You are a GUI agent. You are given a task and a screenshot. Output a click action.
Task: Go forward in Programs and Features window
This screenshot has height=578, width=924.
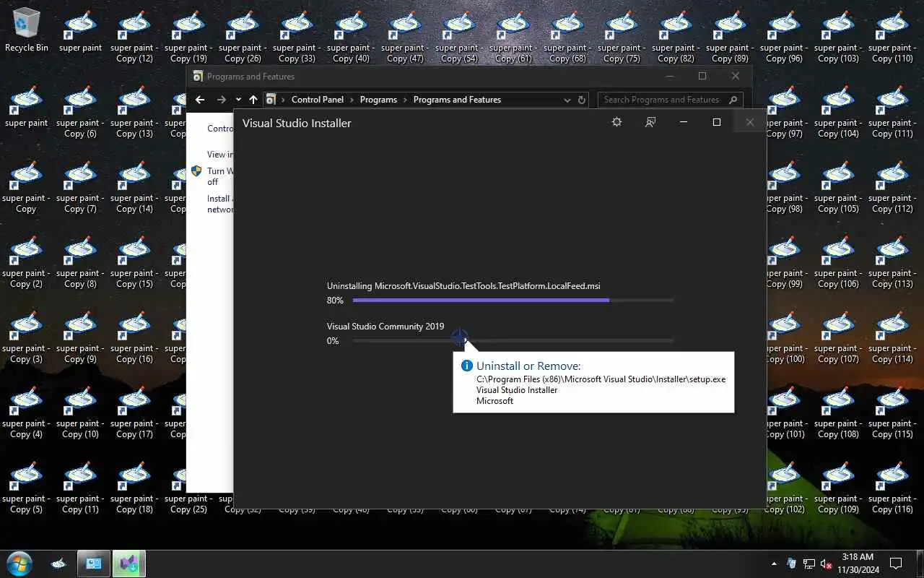click(x=222, y=100)
